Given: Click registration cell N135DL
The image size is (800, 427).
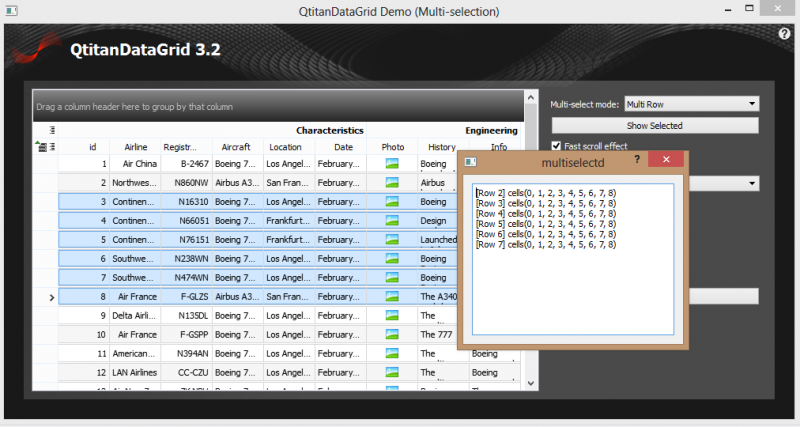Looking at the screenshot, I should (187, 315).
